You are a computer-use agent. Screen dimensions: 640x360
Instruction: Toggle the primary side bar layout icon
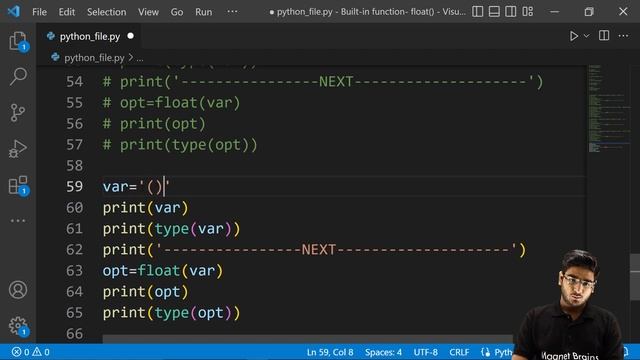click(478, 11)
